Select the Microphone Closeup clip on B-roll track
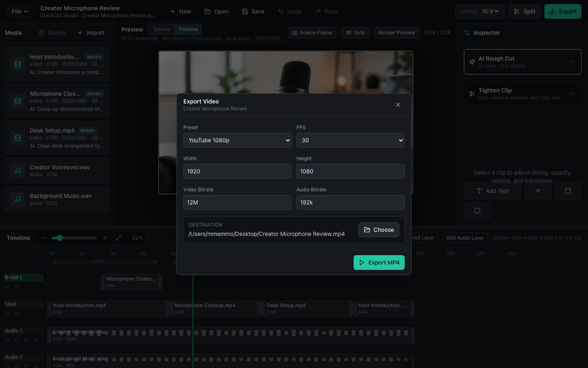 coord(131,282)
